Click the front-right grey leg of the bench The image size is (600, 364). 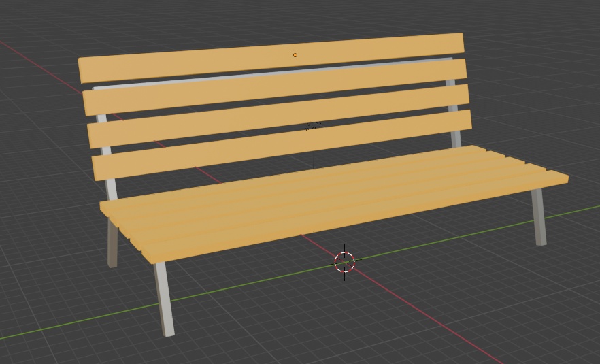pos(538,216)
